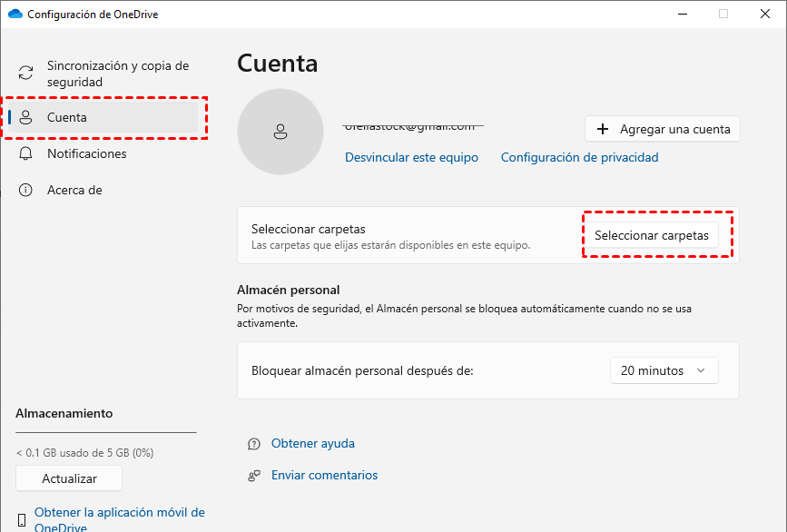Screen dimensions: 787x532
Task: Click the 'Bloquear almacén personal después de:' label
Action: (x=362, y=371)
